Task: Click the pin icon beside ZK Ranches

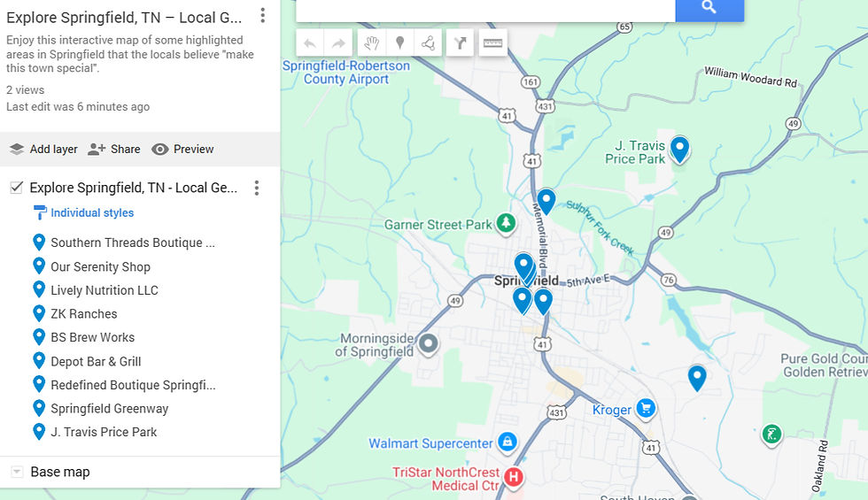Action: pyautogui.click(x=39, y=313)
